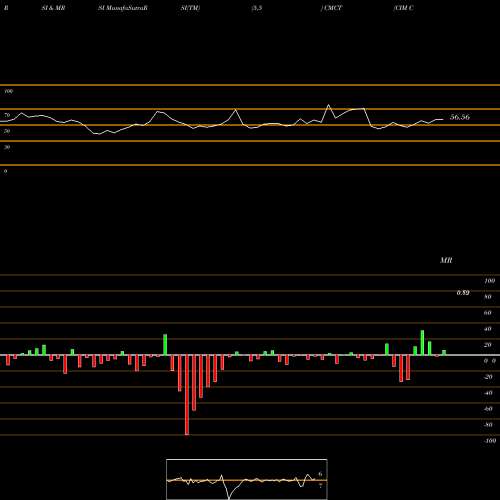
Task: Click the RSI value label 56.56
Action: [460, 117]
